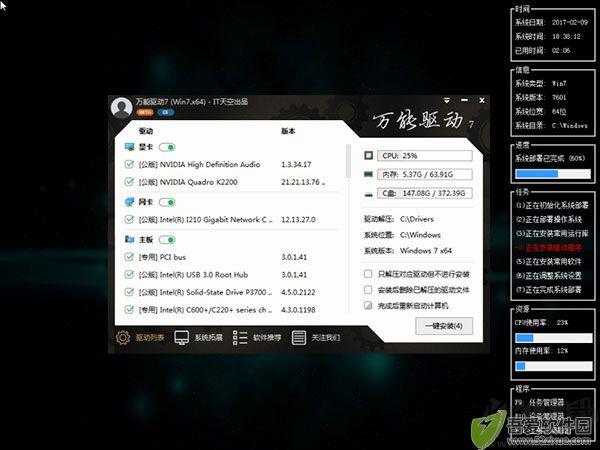The height and width of the screenshot is (450, 600).
Task: Click the 驱动列表 gear icon
Action: [123, 338]
